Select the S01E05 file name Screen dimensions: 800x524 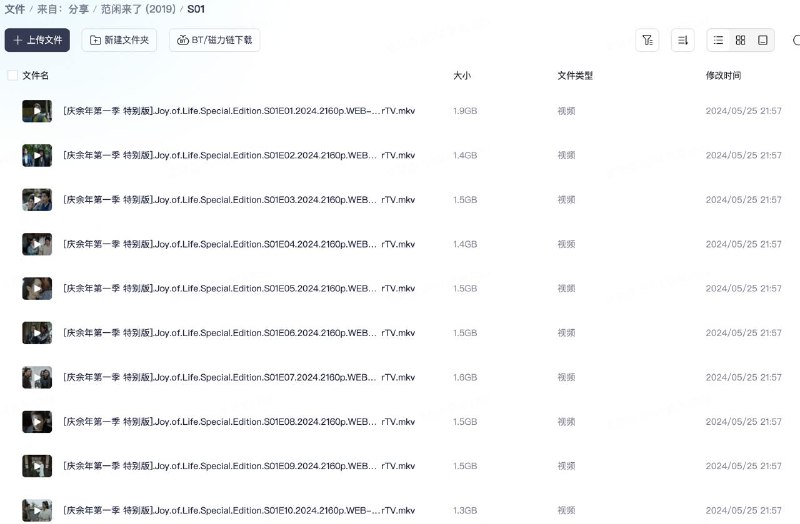239,288
